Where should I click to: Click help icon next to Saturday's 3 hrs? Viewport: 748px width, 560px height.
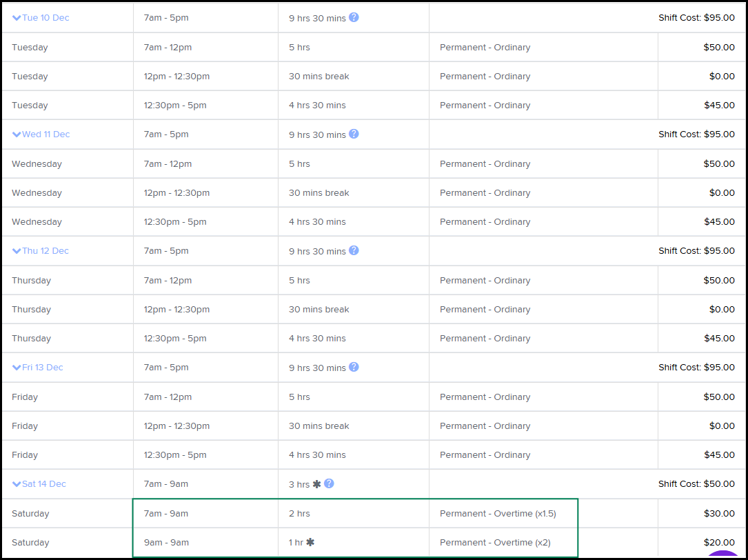(x=329, y=483)
